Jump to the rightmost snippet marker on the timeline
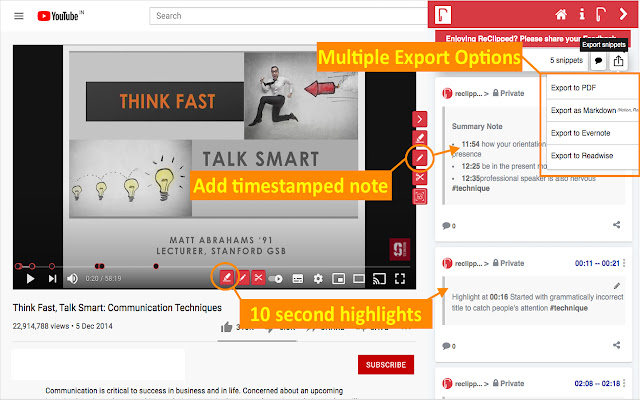Screen dimensions: 640x400 tap(156, 266)
